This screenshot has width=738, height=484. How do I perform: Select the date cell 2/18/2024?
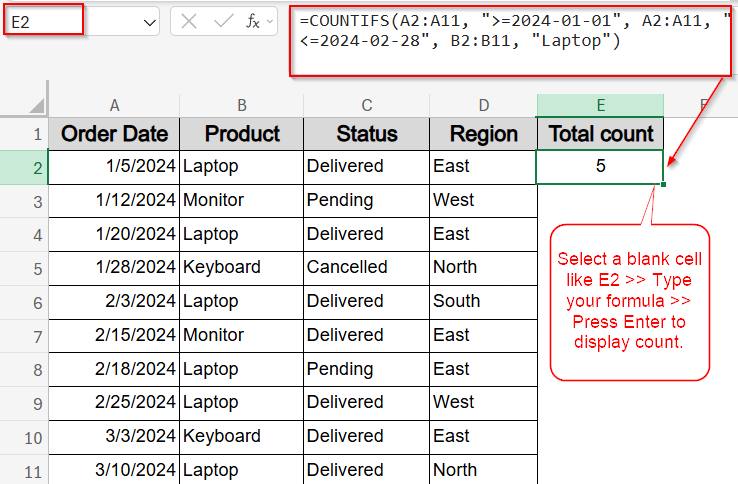[114, 370]
